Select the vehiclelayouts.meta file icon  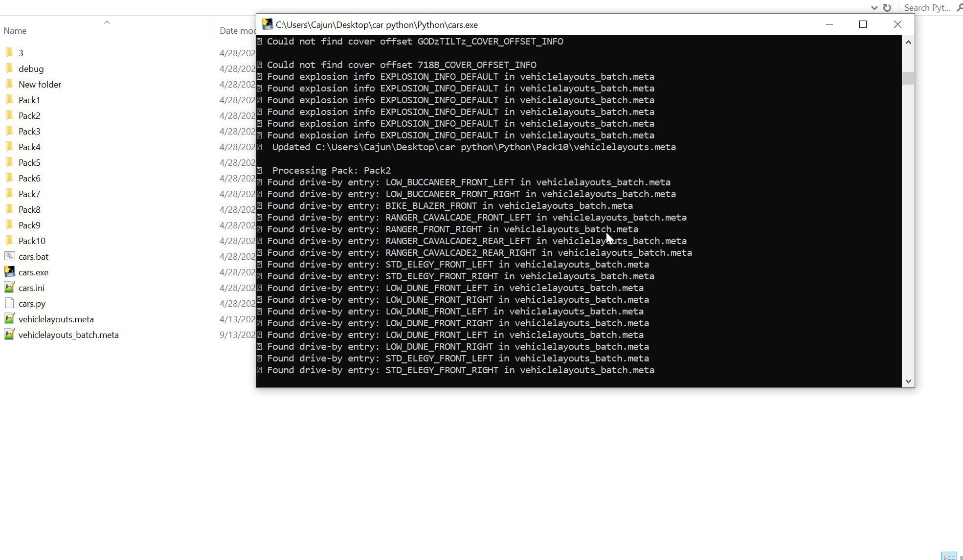coord(9,319)
